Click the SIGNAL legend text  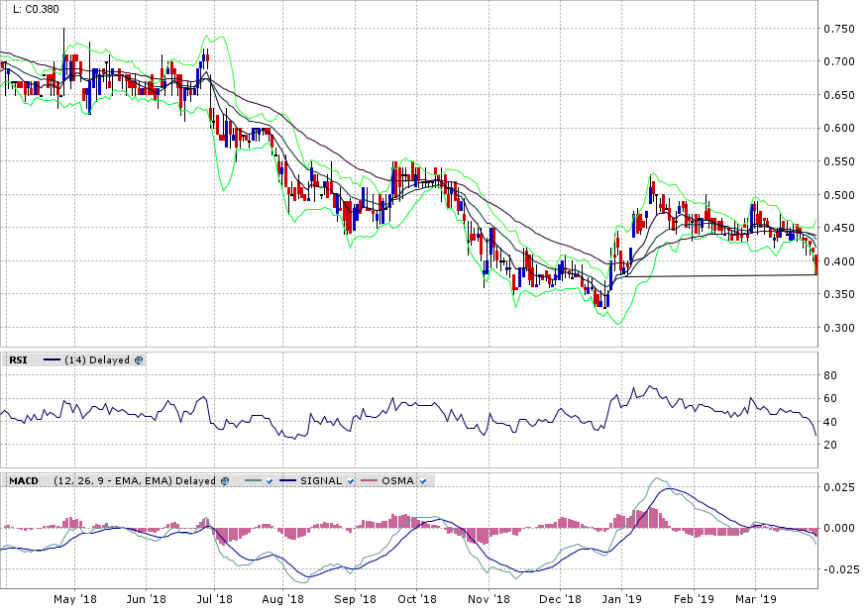tap(322, 481)
